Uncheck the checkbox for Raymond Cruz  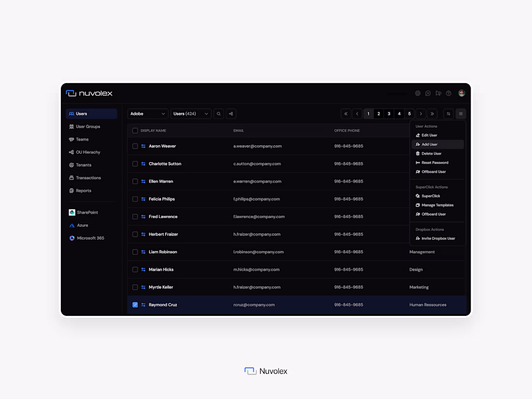pyautogui.click(x=135, y=305)
